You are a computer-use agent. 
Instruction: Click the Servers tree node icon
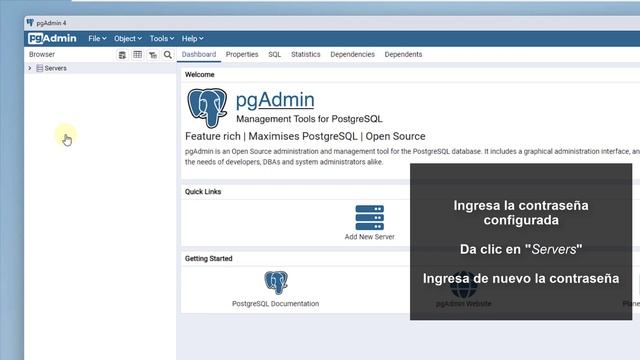[x=40, y=68]
